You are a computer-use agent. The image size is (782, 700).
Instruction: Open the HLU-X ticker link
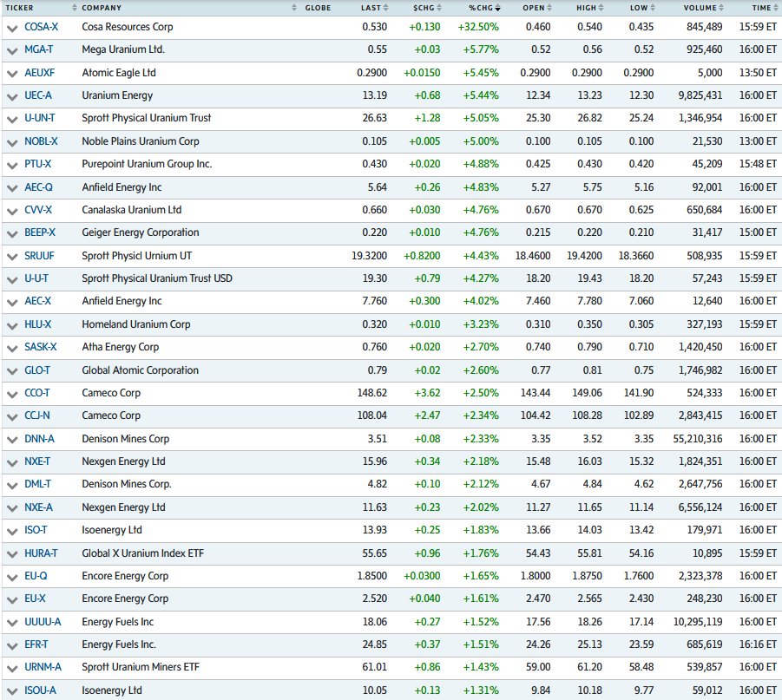[38, 324]
